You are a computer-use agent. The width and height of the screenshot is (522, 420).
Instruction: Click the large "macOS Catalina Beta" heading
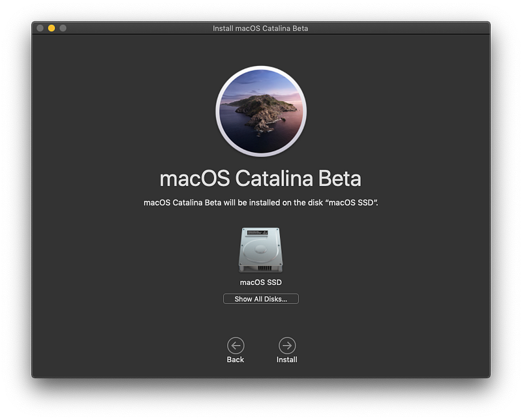(260, 179)
